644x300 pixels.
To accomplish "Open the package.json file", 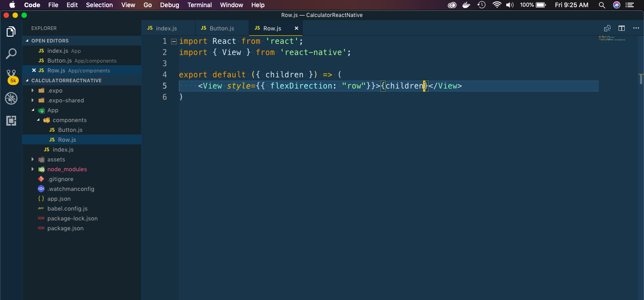I will point(82,228).
